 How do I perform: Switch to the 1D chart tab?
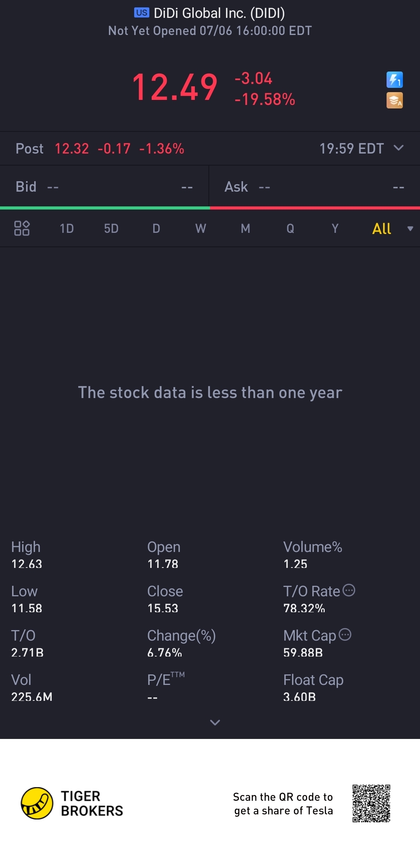[x=66, y=229]
